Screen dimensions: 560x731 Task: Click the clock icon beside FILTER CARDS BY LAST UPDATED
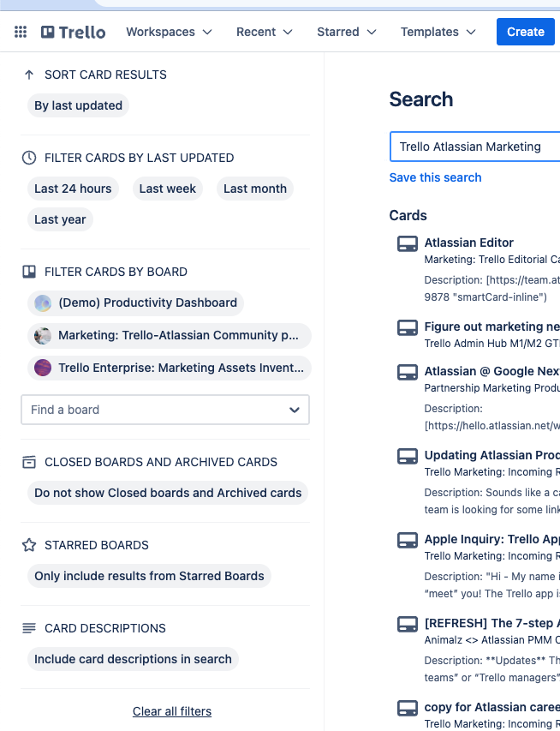(x=28, y=158)
